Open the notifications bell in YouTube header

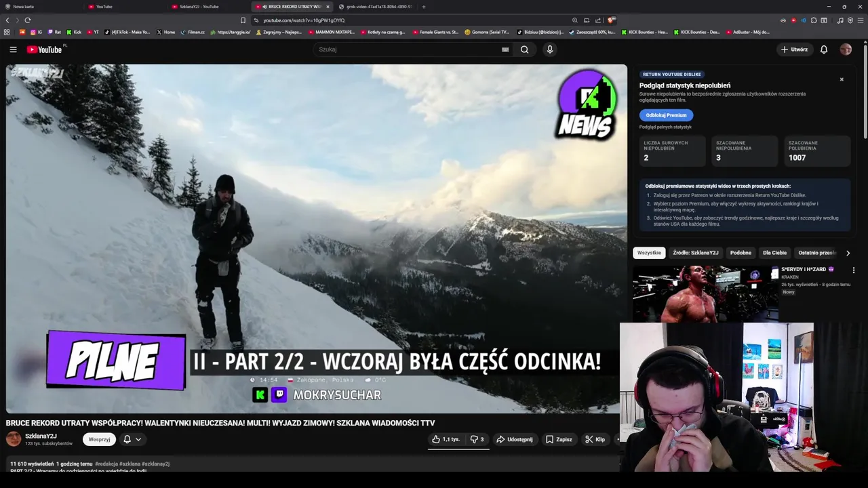pyautogui.click(x=824, y=49)
